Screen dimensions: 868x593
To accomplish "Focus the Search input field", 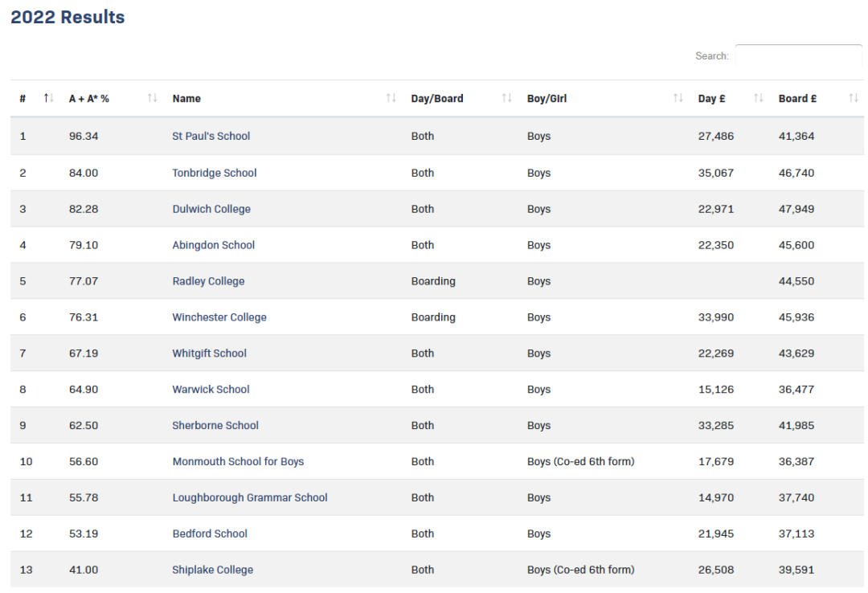I will [x=798, y=55].
